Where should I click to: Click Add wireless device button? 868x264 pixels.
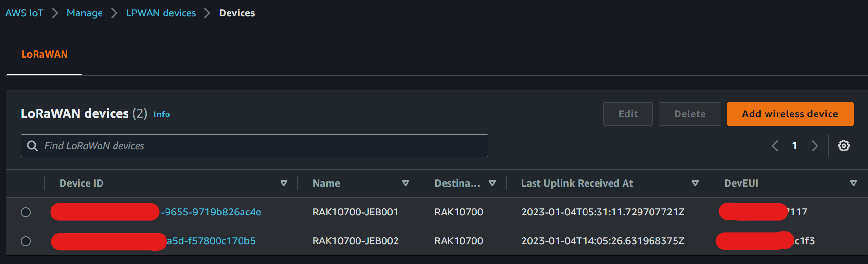[x=790, y=114]
